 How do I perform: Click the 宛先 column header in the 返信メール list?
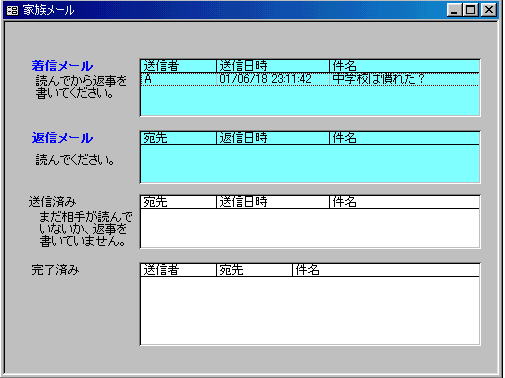(179, 138)
